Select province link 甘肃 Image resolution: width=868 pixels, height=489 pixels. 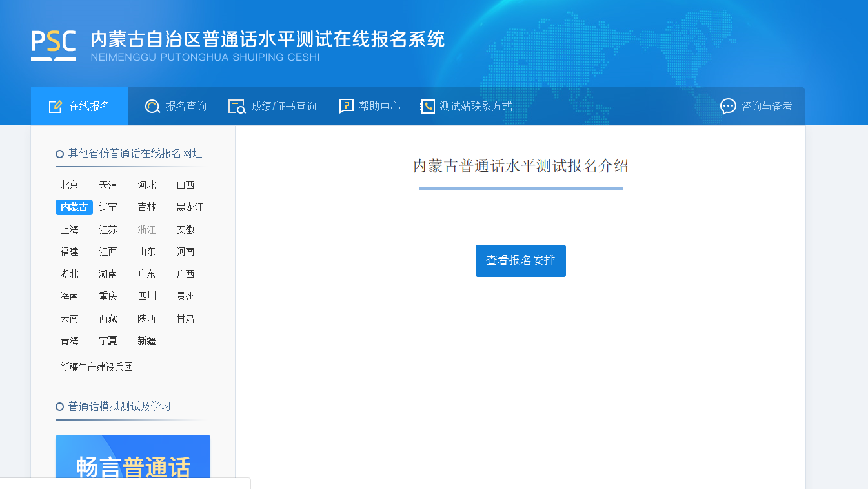coord(186,319)
